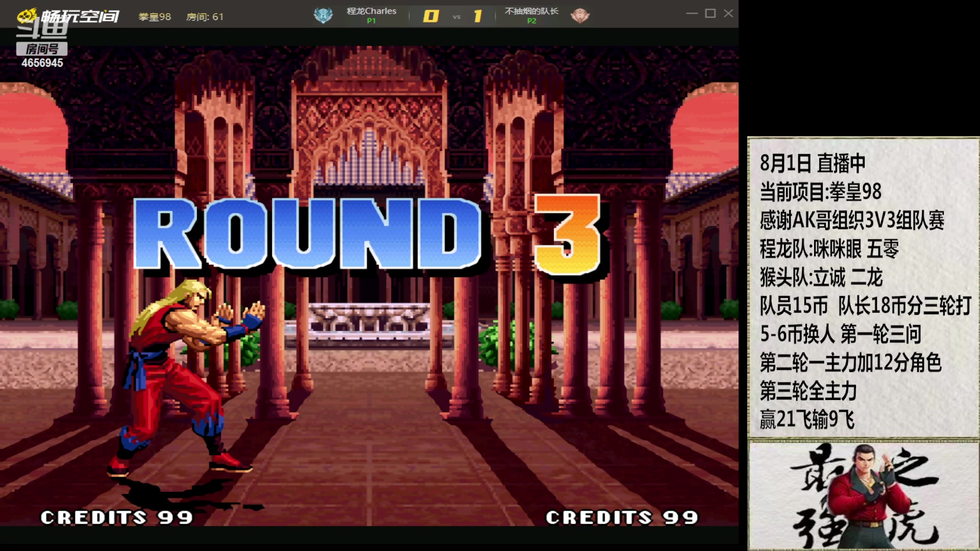
Task: Click the 程龙队:咪咪眼 五零 line
Action: coord(829,249)
